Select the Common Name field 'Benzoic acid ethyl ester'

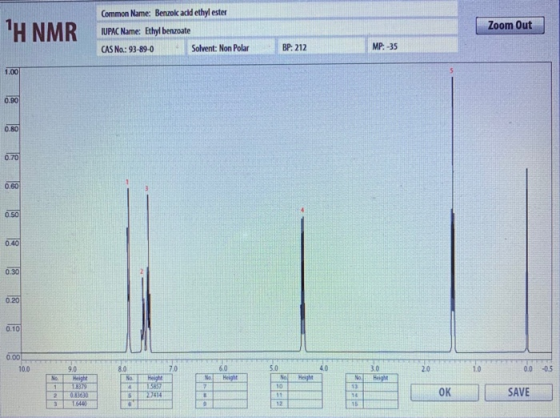(x=277, y=13)
